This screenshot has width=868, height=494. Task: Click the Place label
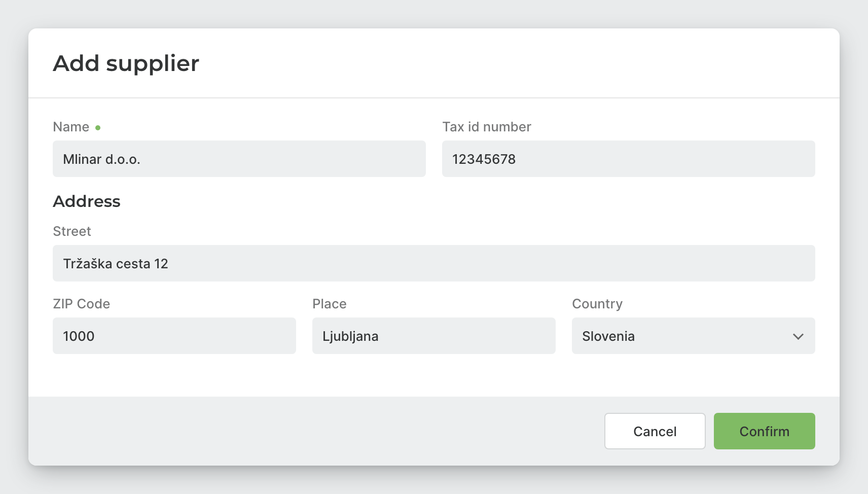(x=330, y=304)
